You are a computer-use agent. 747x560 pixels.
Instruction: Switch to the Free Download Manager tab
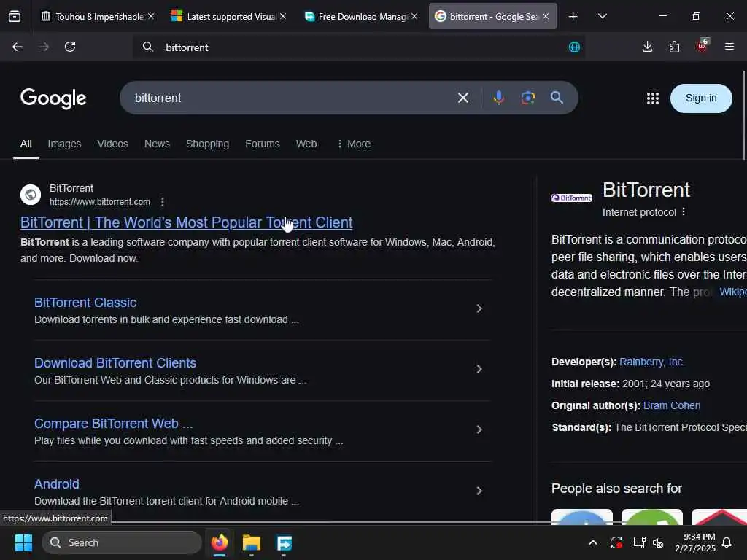click(361, 17)
